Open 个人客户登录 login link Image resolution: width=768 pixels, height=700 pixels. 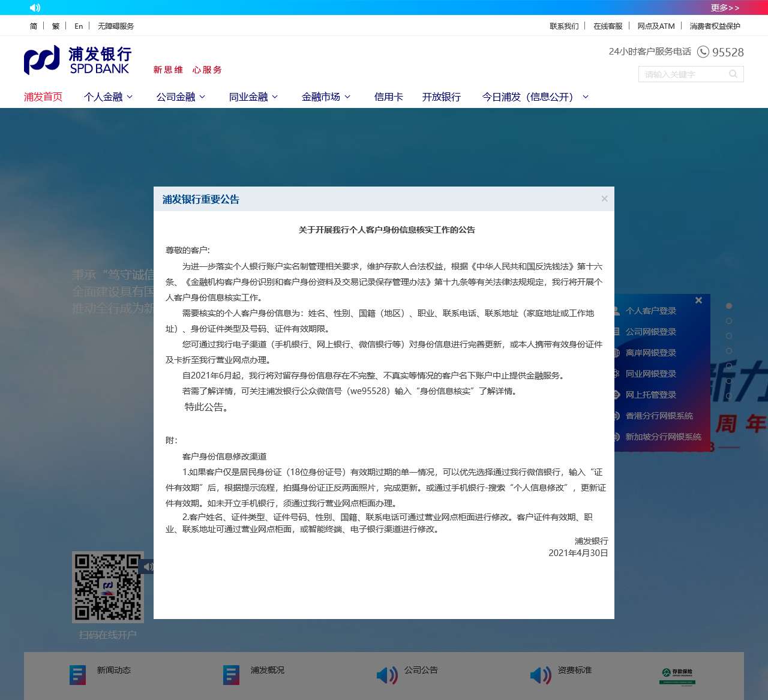(x=650, y=311)
